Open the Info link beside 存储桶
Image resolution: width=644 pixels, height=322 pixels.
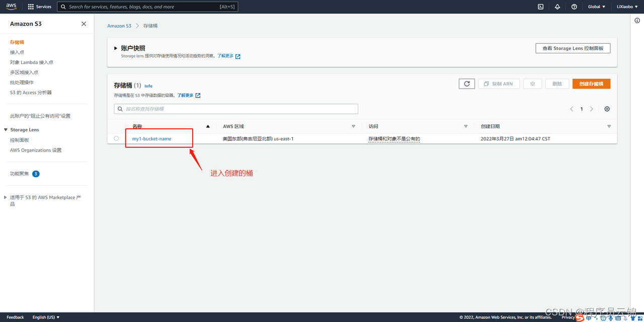click(x=148, y=86)
